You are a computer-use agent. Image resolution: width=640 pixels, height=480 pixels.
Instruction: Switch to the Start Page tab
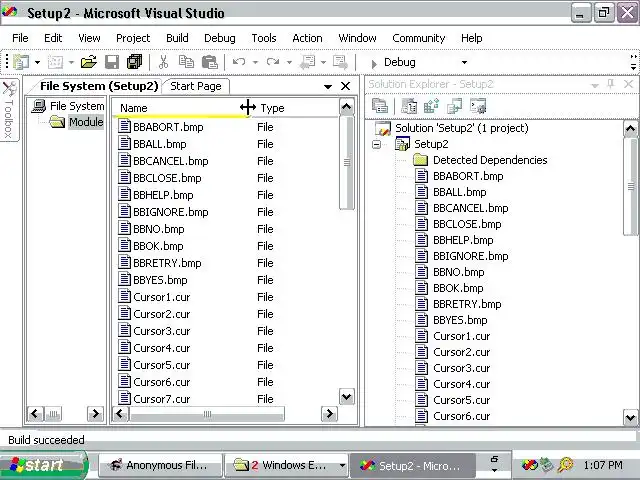pos(196,86)
